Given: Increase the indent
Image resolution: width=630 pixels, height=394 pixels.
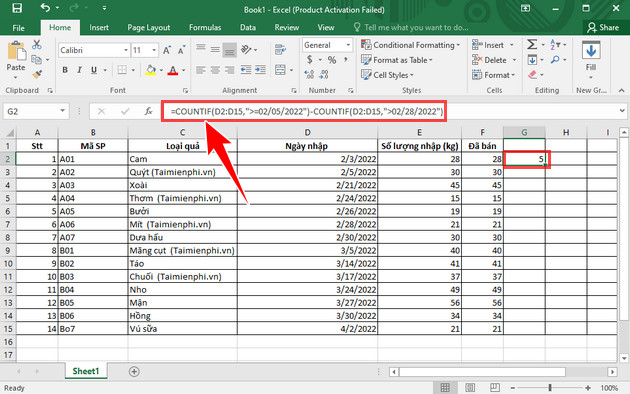Looking at the screenshot, I should pyautogui.click(x=260, y=70).
